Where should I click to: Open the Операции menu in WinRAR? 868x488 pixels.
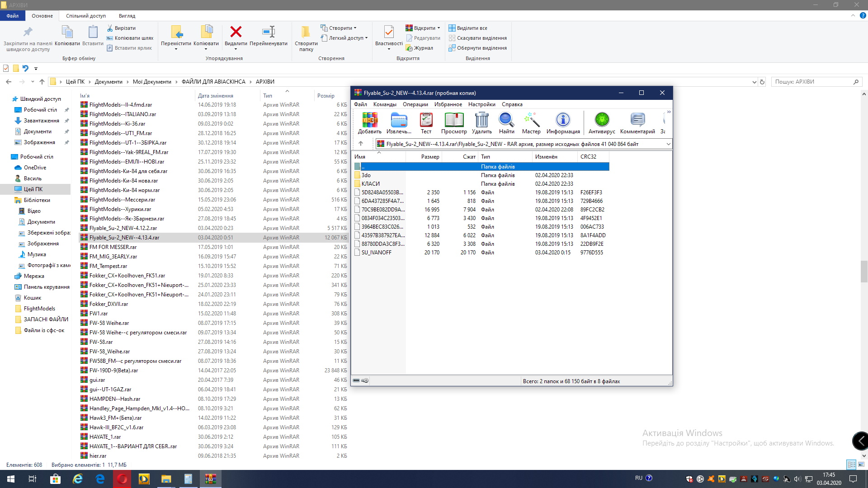[x=415, y=104]
